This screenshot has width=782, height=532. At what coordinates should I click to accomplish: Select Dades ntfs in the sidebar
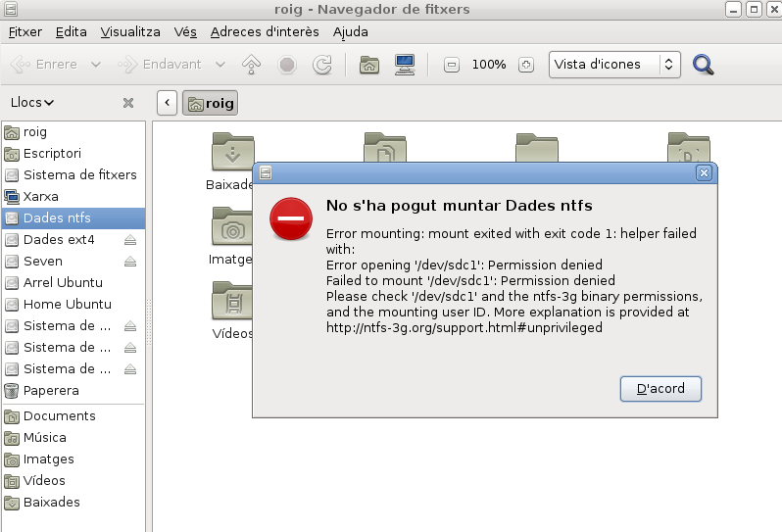pyautogui.click(x=73, y=218)
